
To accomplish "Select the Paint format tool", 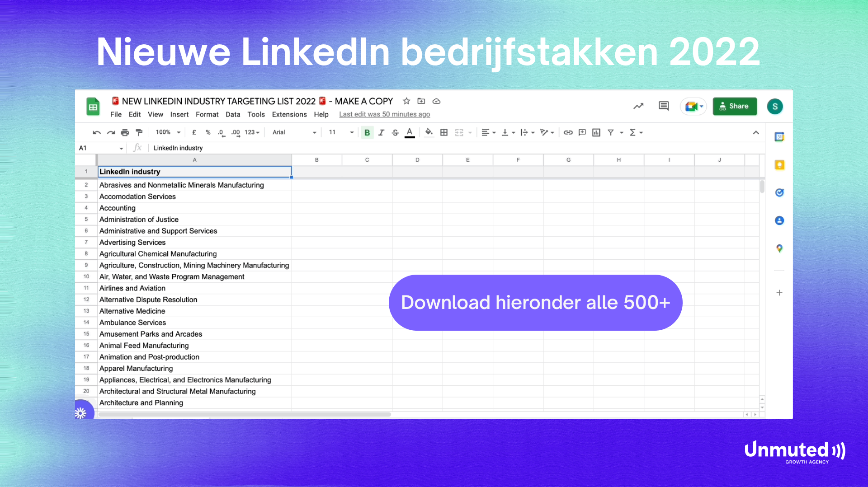I will click(x=139, y=132).
